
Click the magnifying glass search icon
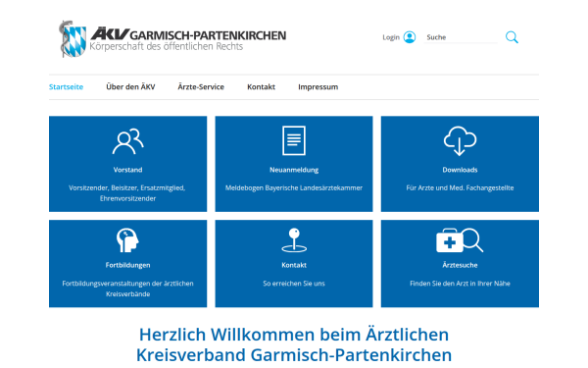pyautogui.click(x=512, y=37)
